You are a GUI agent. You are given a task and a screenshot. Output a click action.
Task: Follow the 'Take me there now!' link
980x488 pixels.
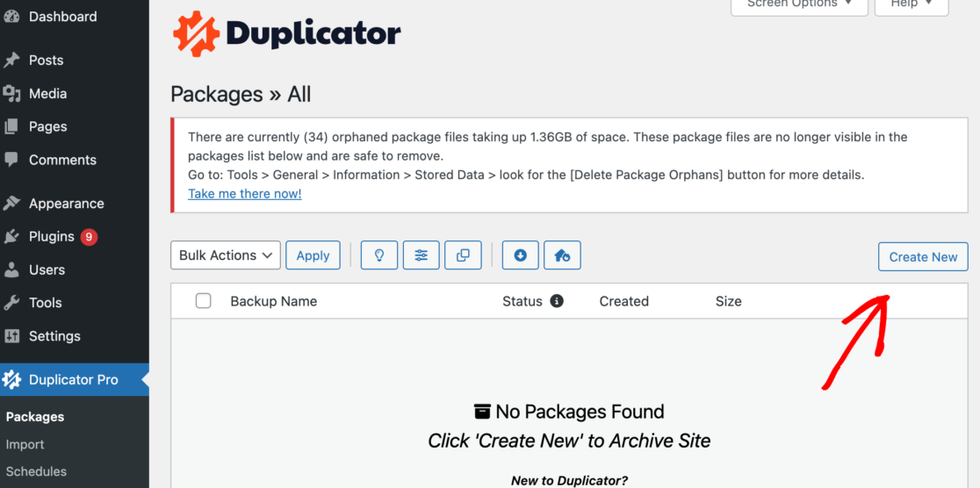pos(244,194)
